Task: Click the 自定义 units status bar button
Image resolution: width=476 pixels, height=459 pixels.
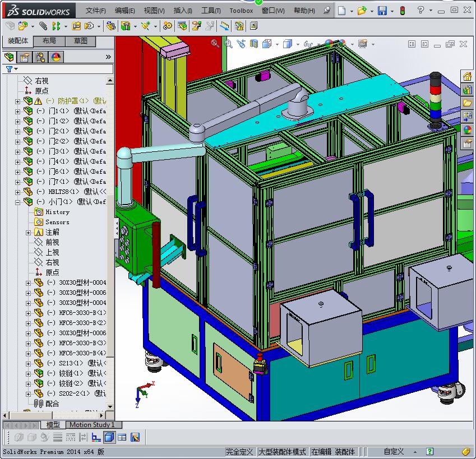Action: click(394, 452)
